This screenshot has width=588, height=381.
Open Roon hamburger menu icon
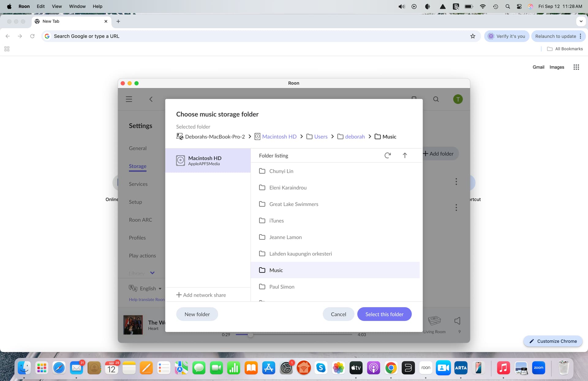[129, 99]
